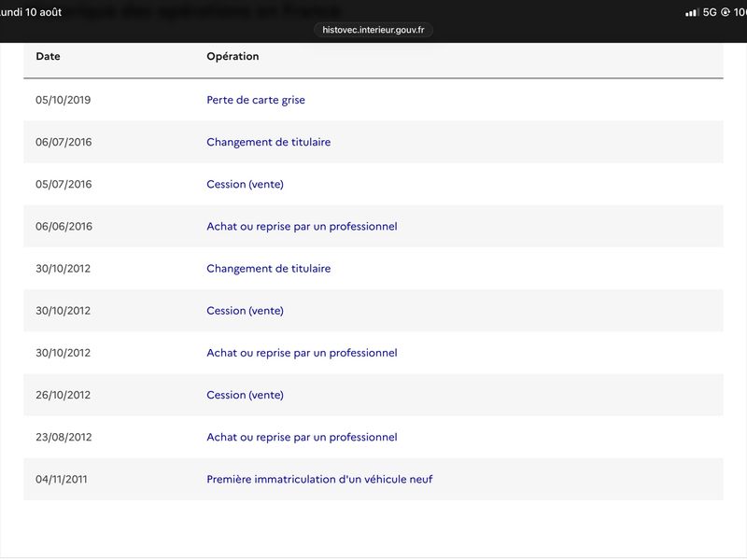Viewport: 747px width, 560px height.
Task: Open Changement de titulaire from 30/10/2012
Action: (269, 269)
